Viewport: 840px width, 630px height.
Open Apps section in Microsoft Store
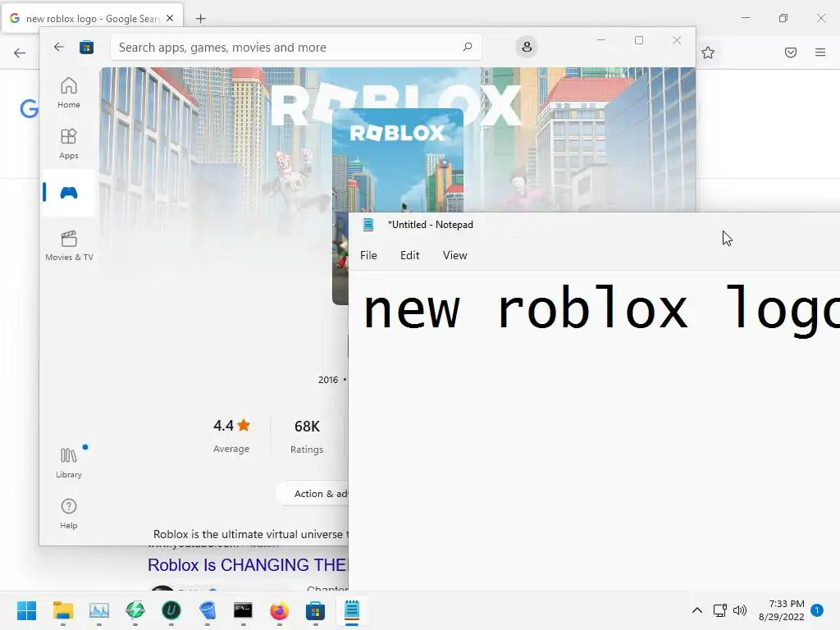(x=69, y=144)
